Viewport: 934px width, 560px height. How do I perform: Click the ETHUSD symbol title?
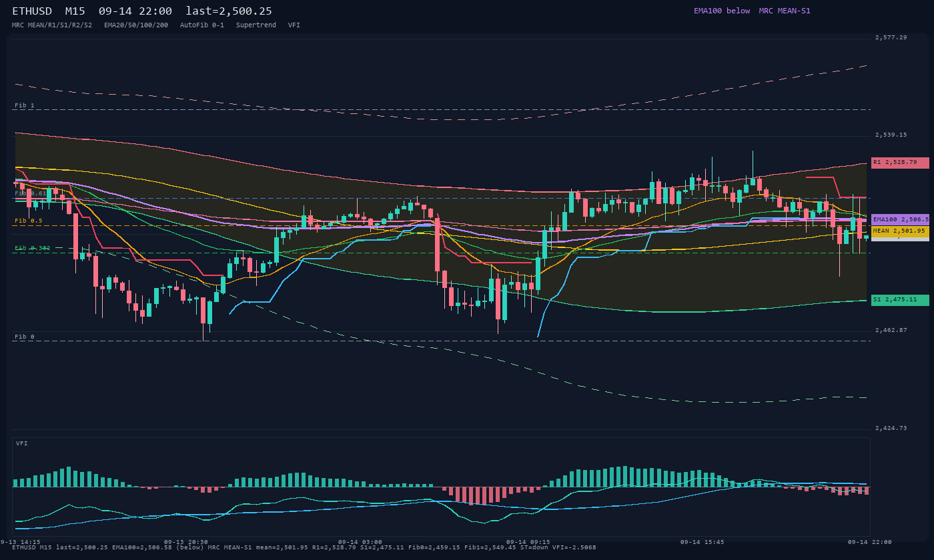click(32, 11)
